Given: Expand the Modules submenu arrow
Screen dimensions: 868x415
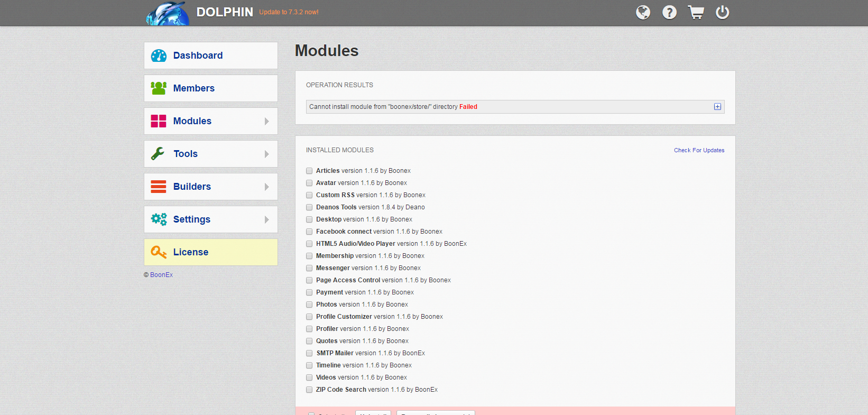Looking at the screenshot, I should click(x=267, y=121).
